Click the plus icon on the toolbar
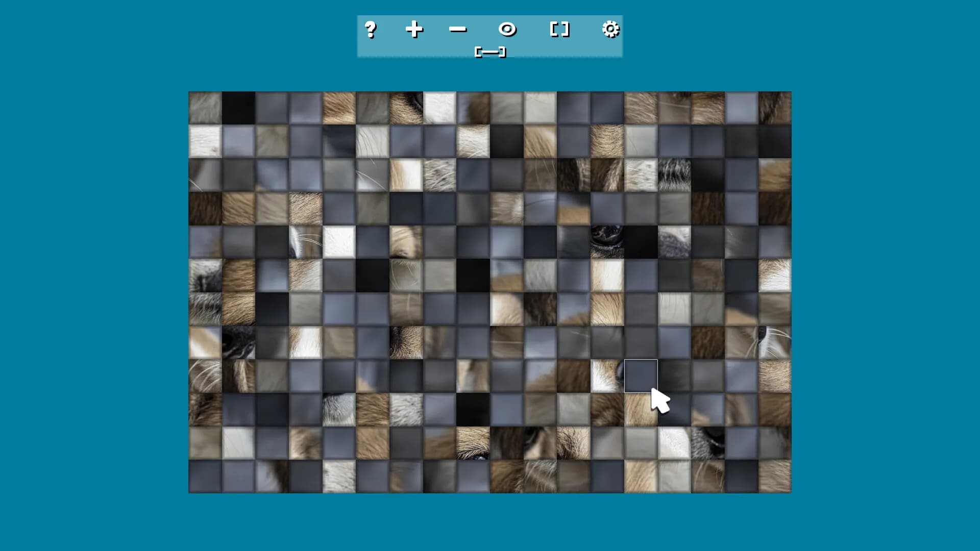The height and width of the screenshot is (551, 980). (414, 30)
